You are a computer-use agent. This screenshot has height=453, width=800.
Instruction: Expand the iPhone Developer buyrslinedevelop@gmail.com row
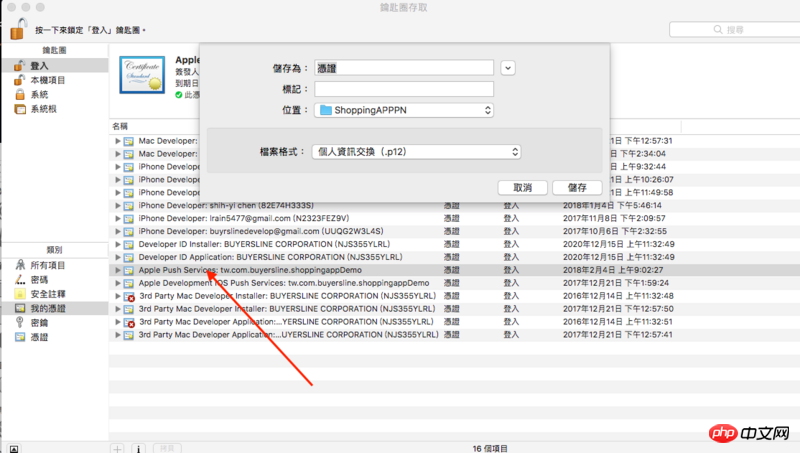coord(118,231)
